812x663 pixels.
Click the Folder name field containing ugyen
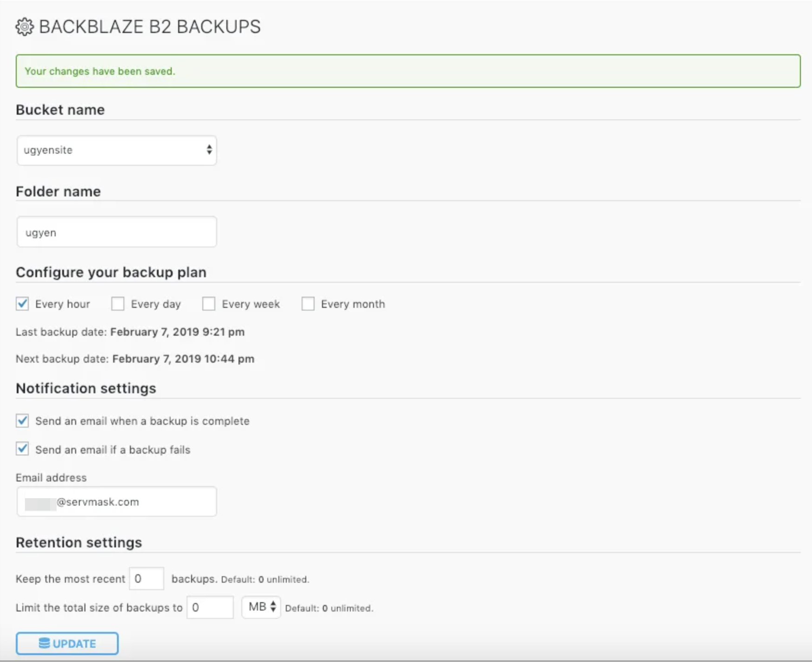click(116, 232)
